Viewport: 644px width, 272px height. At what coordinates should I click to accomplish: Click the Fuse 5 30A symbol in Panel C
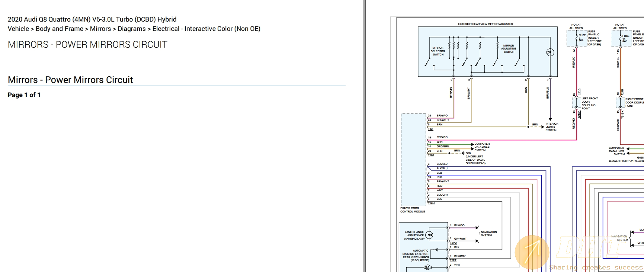[576, 38]
